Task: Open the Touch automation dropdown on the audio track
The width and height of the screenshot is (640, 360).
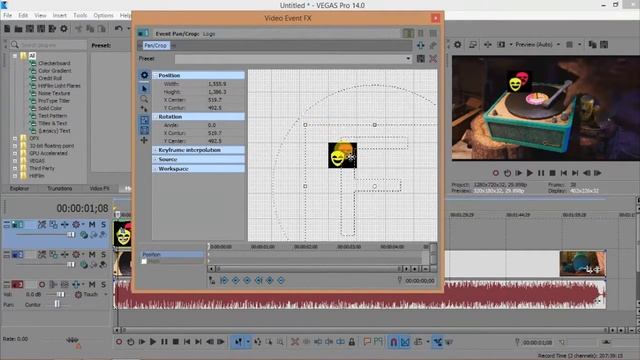Action: 106,294
